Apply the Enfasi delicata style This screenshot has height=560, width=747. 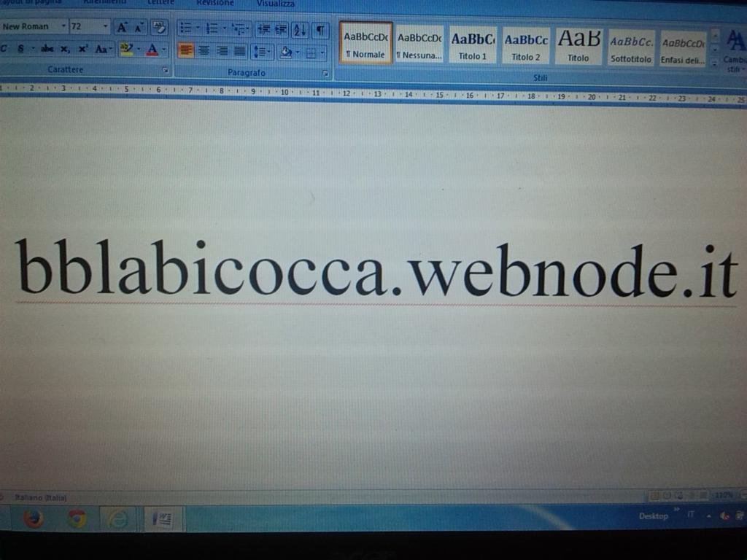pos(683,49)
